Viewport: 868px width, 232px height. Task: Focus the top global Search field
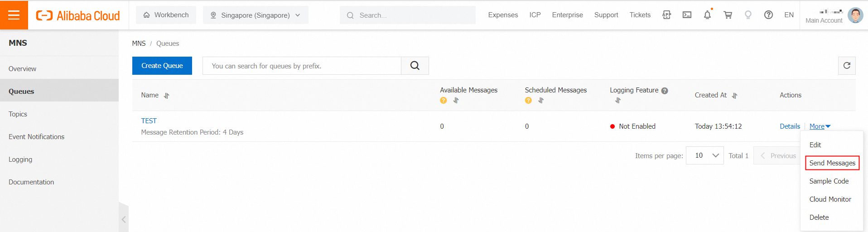408,15
